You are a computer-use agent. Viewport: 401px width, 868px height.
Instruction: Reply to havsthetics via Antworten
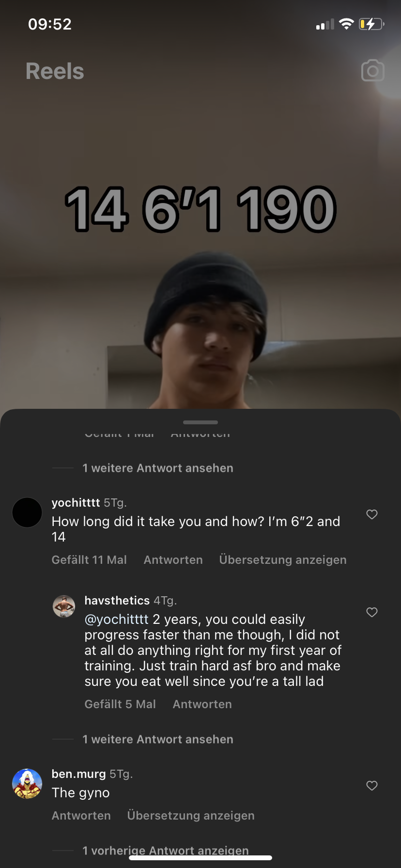[202, 704]
